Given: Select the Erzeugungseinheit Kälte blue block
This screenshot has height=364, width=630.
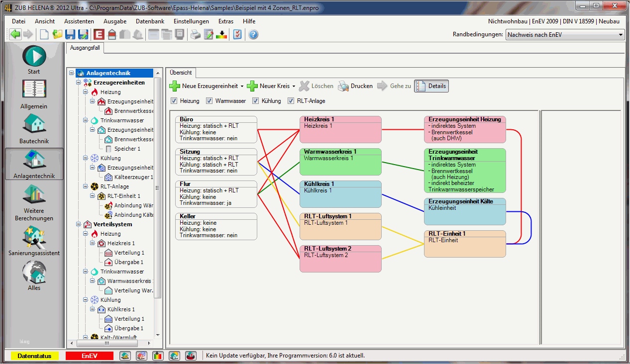Looking at the screenshot, I should pos(465,211).
